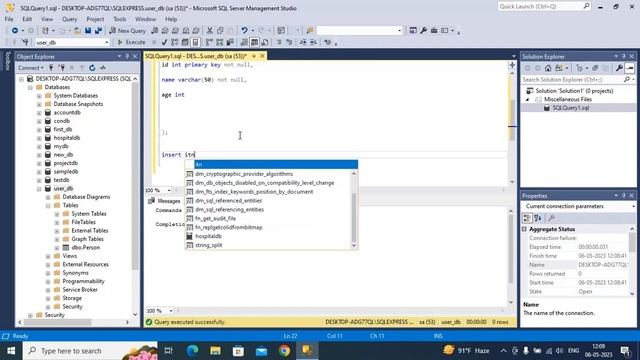Toggle Results to Grid icon

(x=254, y=42)
